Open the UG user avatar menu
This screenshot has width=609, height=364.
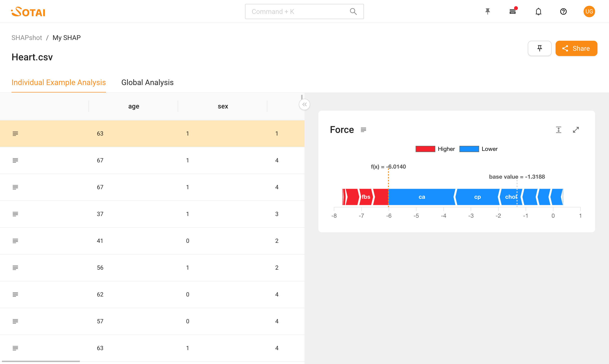589,11
